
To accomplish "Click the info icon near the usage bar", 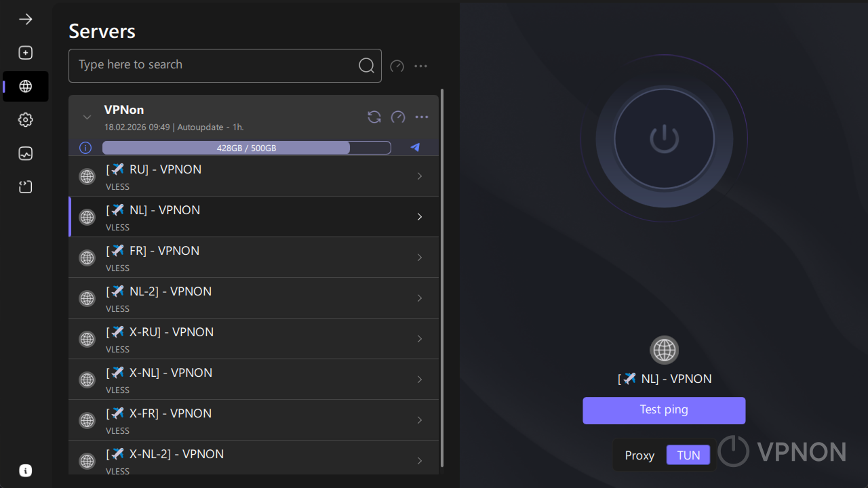I will point(85,147).
